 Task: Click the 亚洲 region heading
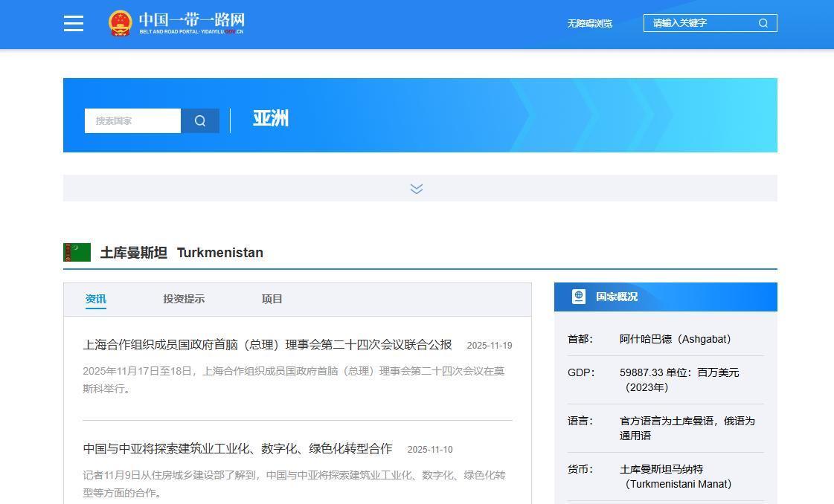click(x=271, y=119)
